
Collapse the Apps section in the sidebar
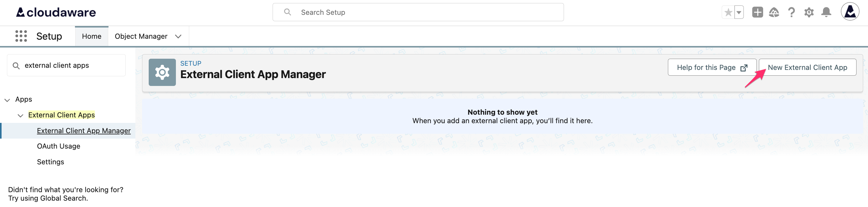click(8, 100)
